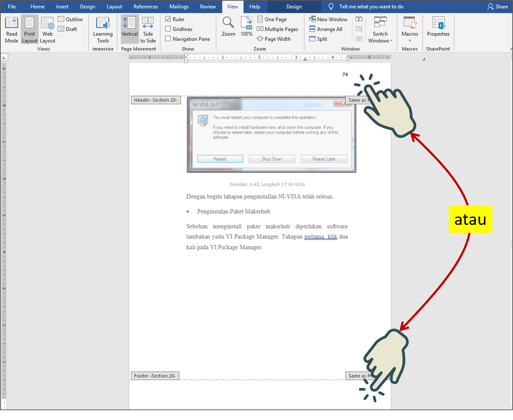
Task: Click the first line indent ruler marker
Action: point(186,55)
